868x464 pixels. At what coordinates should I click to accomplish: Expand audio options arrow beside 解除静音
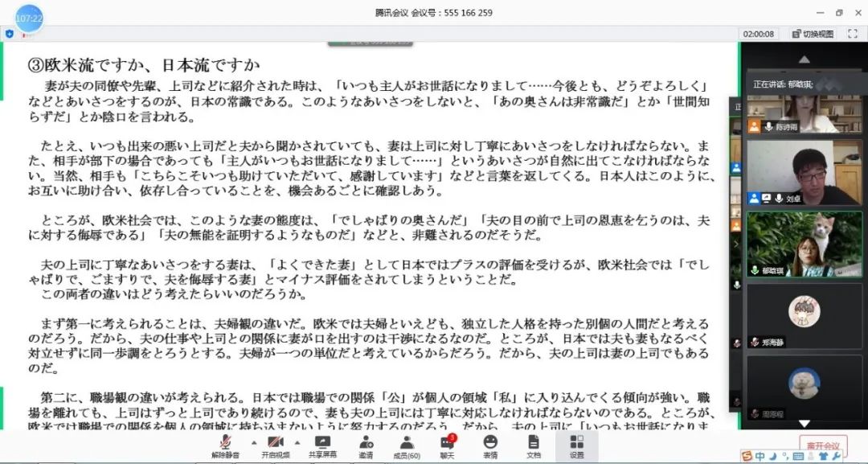click(254, 442)
